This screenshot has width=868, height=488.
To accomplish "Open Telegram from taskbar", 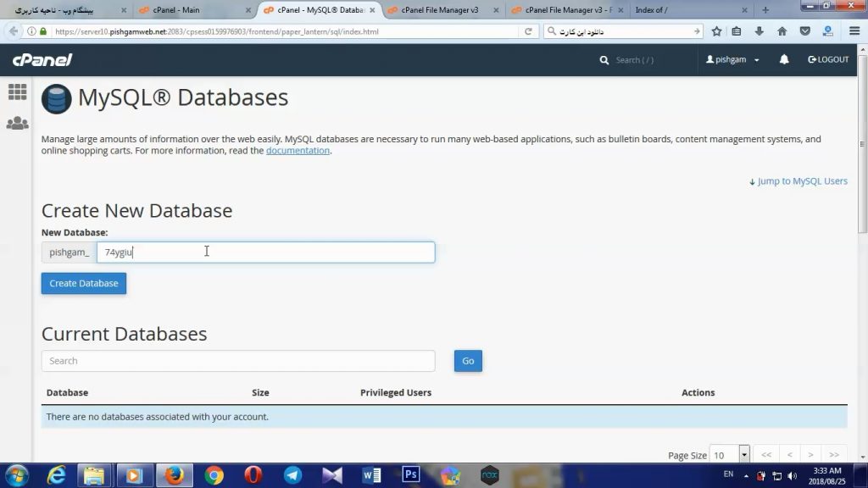I will tap(292, 475).
